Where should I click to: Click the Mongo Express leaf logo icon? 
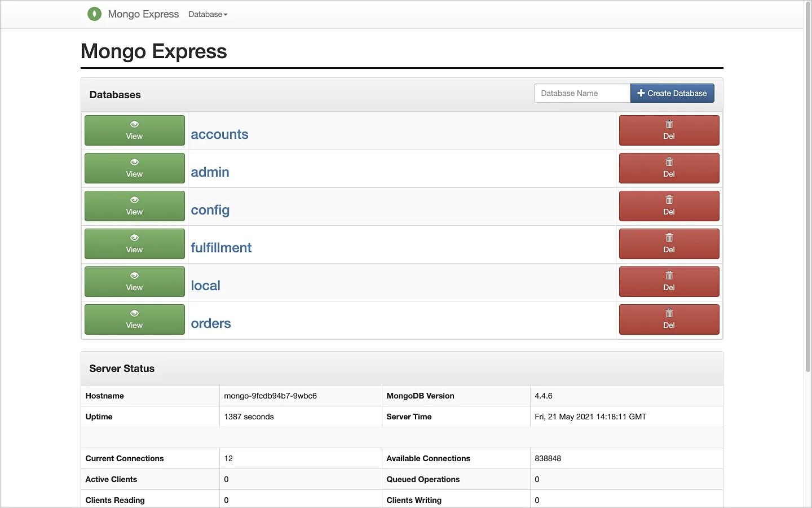tap(94, 14)
